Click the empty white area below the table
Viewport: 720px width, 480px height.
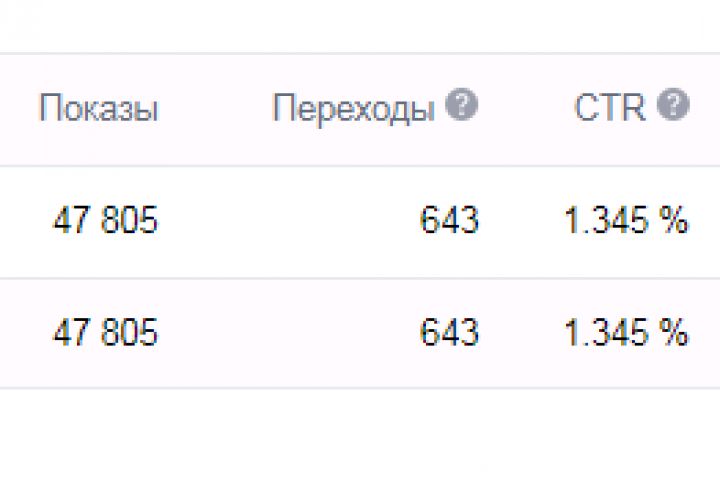pos(360,435)
